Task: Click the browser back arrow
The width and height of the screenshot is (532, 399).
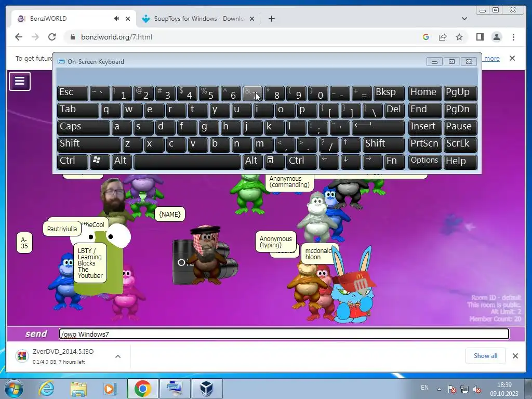Action: click(19, 37)
